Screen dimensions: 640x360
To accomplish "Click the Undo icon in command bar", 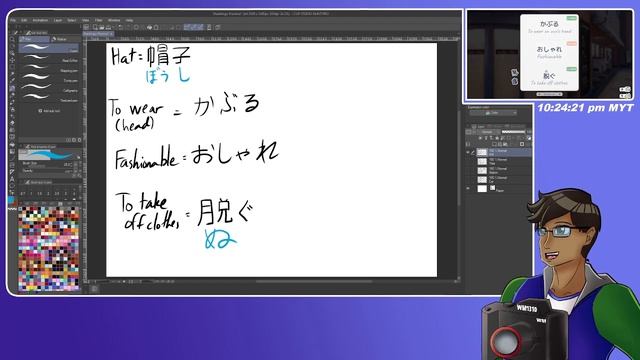I will (x=121, y=27).
